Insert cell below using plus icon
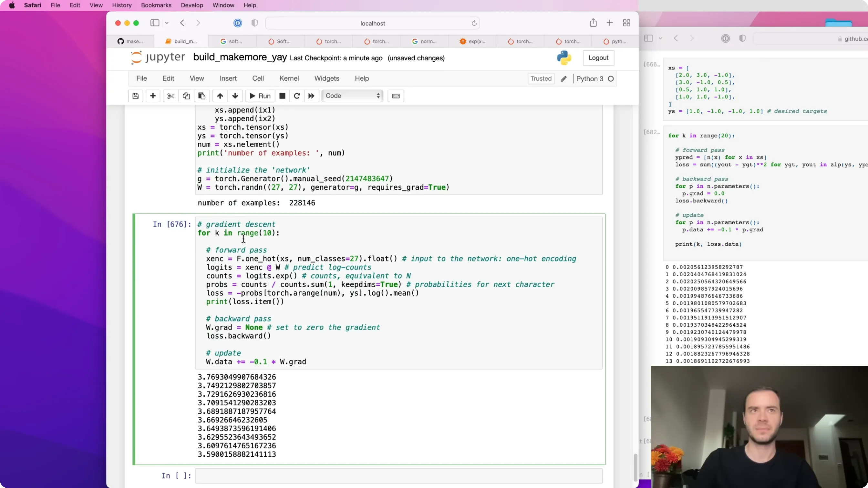This screenshot has width=868, height=488. click(153, 96)
